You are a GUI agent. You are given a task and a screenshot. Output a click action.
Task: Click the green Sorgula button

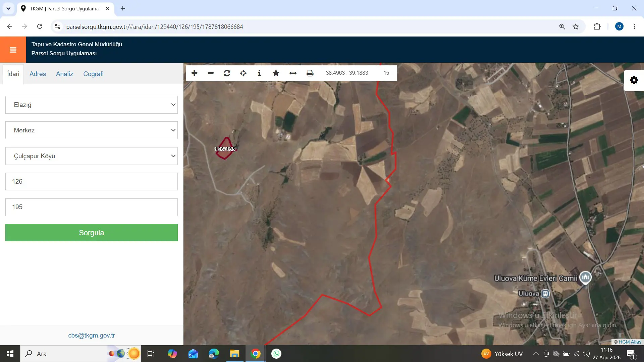point(92,233)
